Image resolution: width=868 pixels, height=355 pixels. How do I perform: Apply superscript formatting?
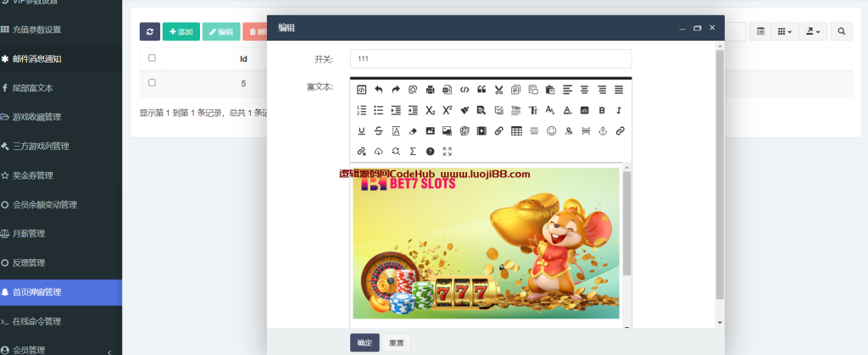(x=448, y=110)
